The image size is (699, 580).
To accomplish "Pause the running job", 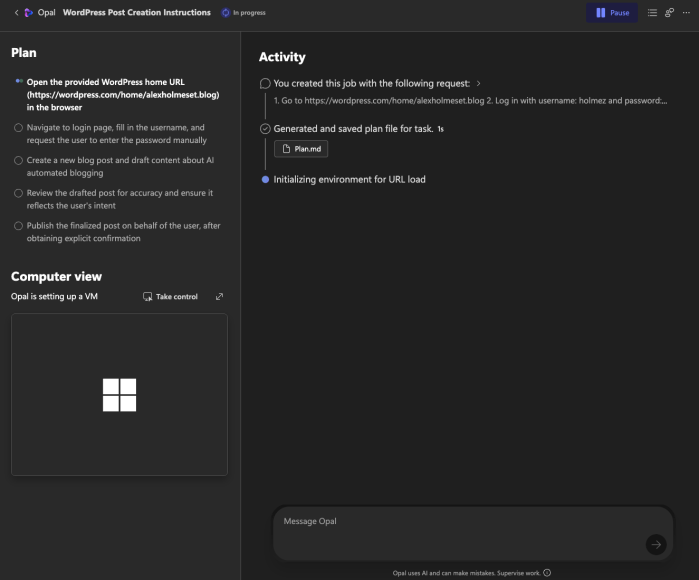I will (x=611, y=13).
